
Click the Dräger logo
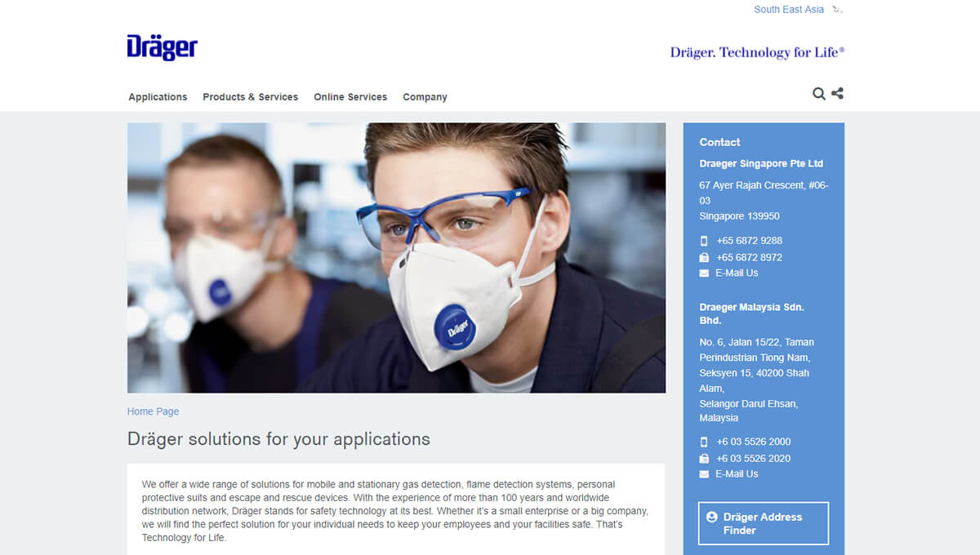[x=162, y=47]
